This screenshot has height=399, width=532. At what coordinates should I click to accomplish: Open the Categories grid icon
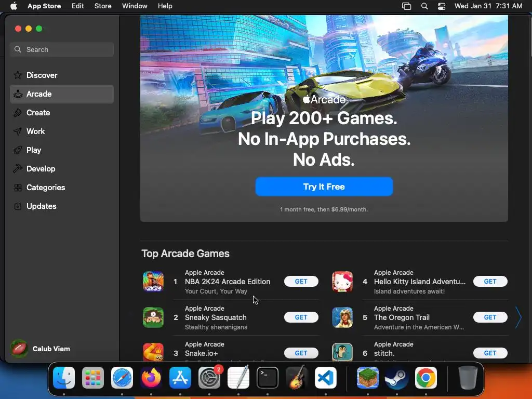point(18,187)
